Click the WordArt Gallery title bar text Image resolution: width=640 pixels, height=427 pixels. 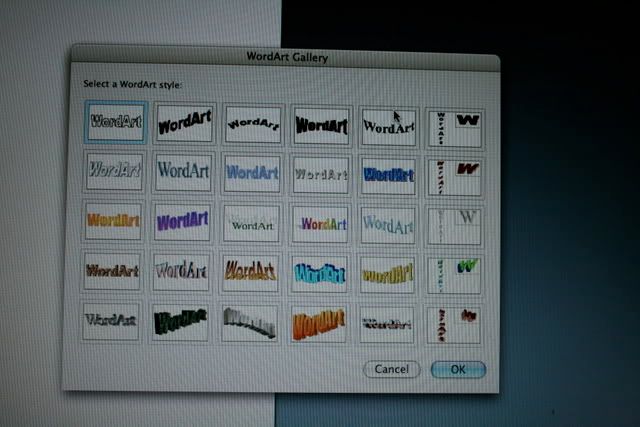pos(287,57)
